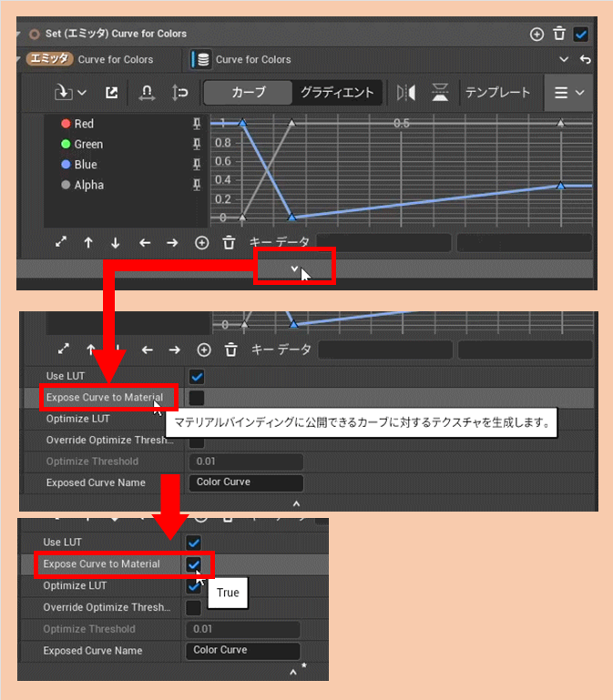Viewport: 613px width, 700px height.
Task: Open the hamburger options dropdown menu
Action: [569, 93]
